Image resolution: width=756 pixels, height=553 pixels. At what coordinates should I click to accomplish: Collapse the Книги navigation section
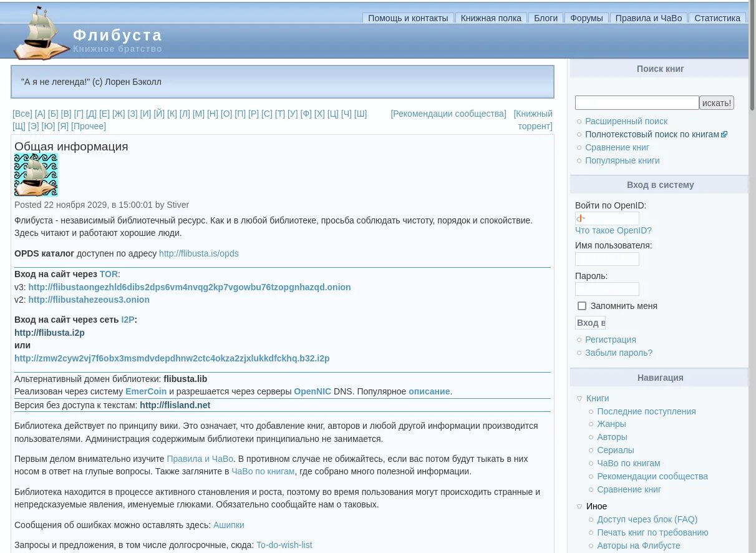[x=579, y=398]
